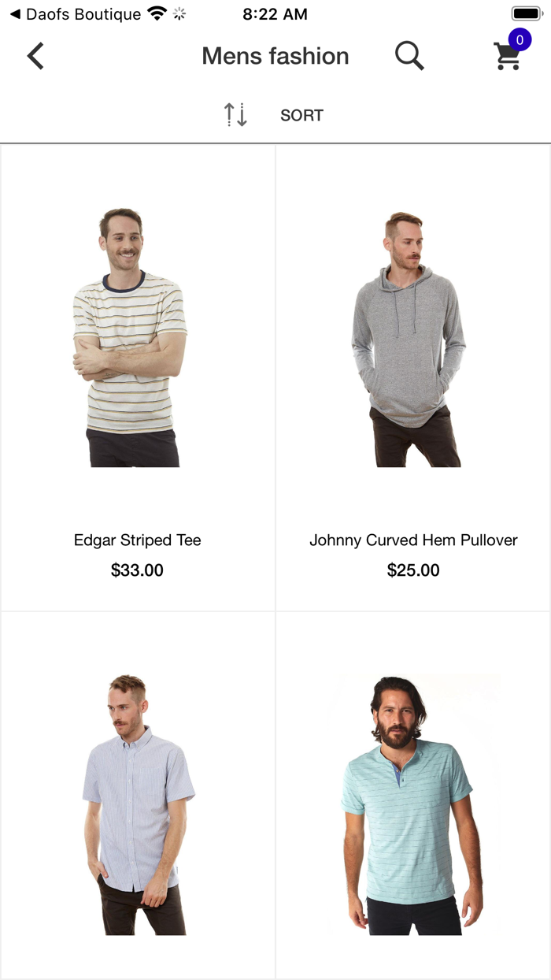The height and width of the screenshot is (980, 551).
Task: Tap the $33.00 price label
Action: (137, 570)
